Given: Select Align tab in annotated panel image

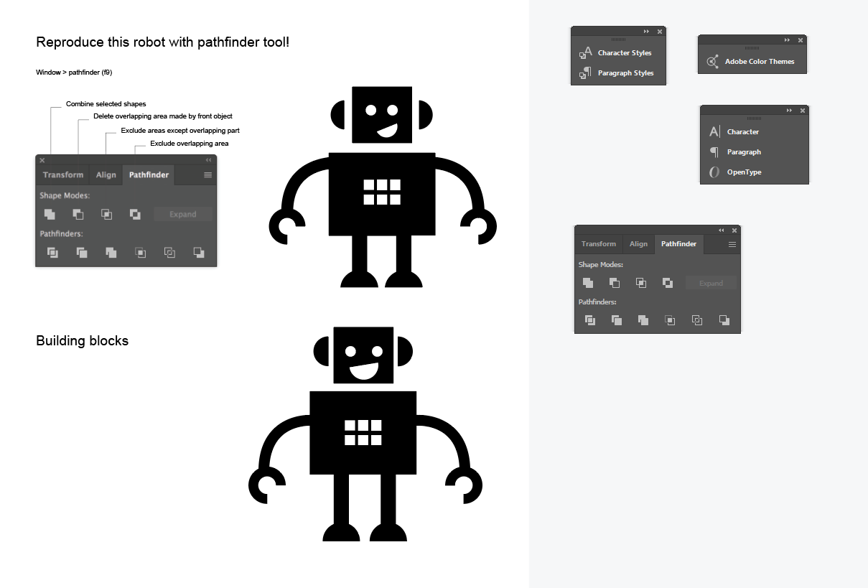Looking at the screenshot, I should [106, 175].
